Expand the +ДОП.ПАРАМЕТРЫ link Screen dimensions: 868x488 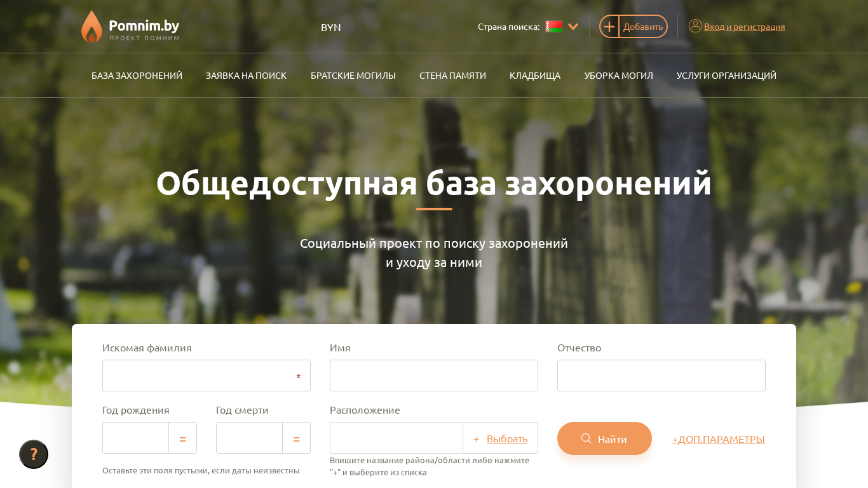719,439
